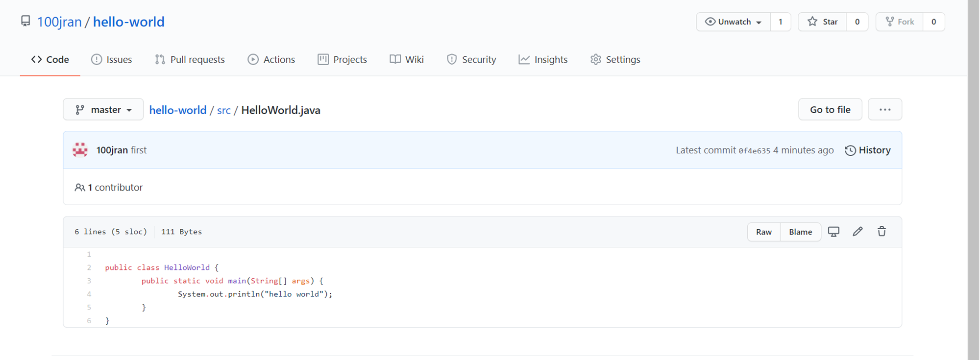The height and width of the screenshot is (360, 980).
Task: Open the commit message 'first'
Action: pyautogui.click(x=139, y=150)
